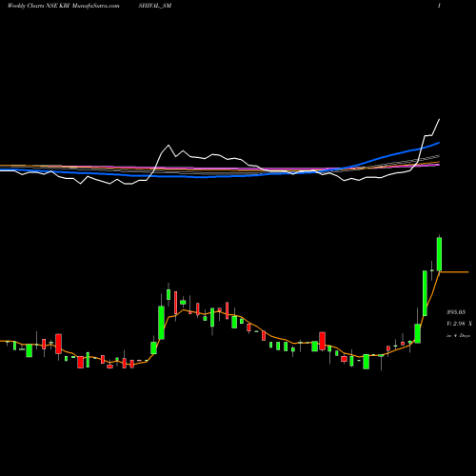The image size is (476, 476).
Task: Click the horizontal orange price level line
Action: [x=454, y=272]
